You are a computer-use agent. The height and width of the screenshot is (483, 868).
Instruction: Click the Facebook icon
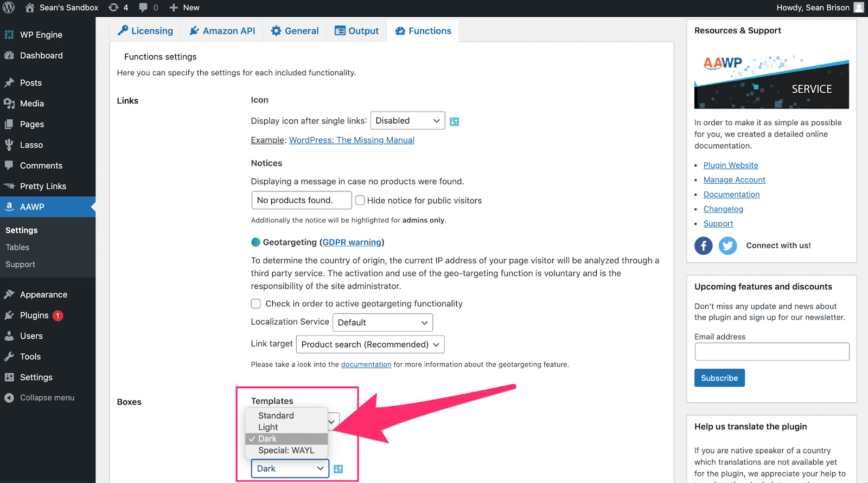(704, 246)
